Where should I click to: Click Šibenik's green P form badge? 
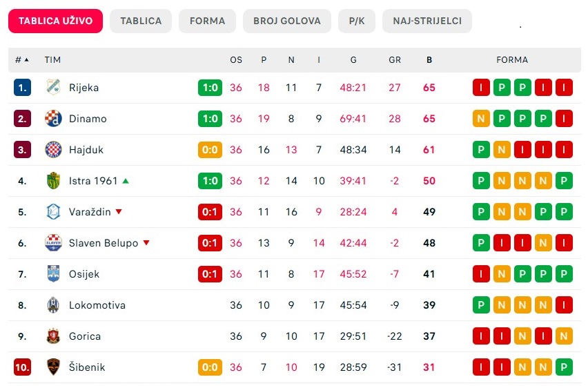564,367
